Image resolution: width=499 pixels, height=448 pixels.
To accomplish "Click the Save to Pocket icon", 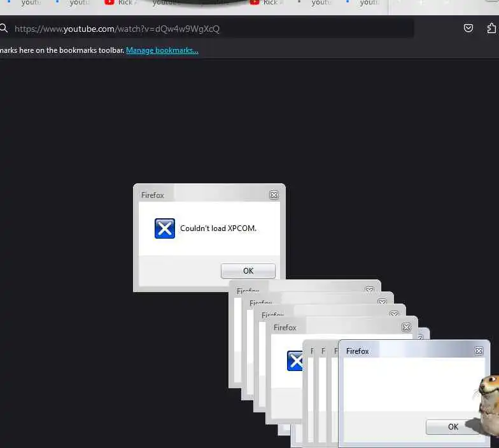I will (x=468, y=28).
